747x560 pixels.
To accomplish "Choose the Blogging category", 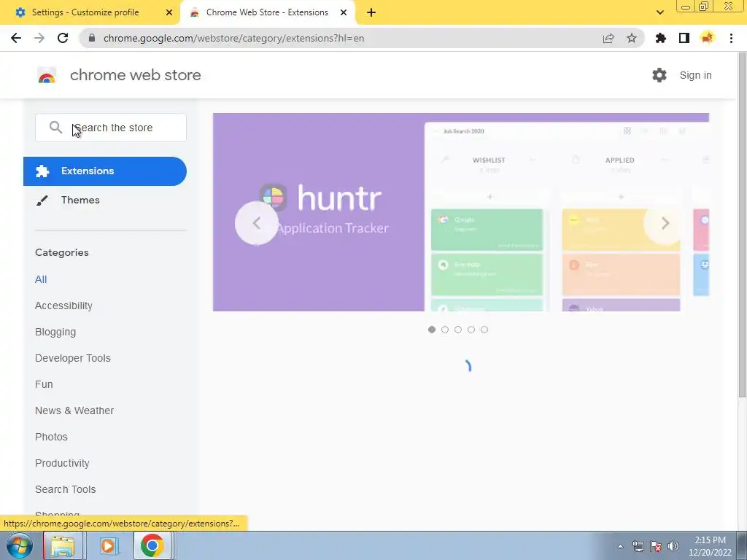I will pyautogui.click(x=55, y=332).
